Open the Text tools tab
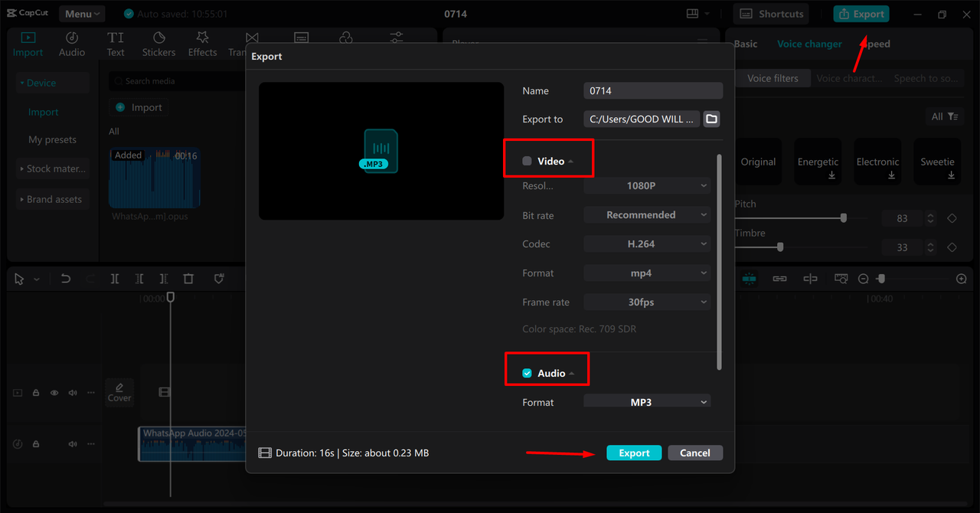Image resolution: width=980 pixels, height=513 pixels. pos(116,44)
